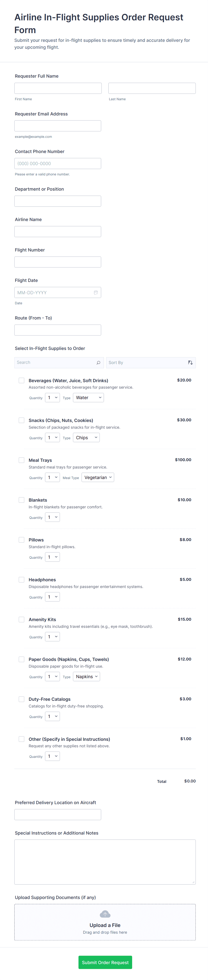
Task: Click the Special Instructions text area
Action: click(x=105, y=862)
